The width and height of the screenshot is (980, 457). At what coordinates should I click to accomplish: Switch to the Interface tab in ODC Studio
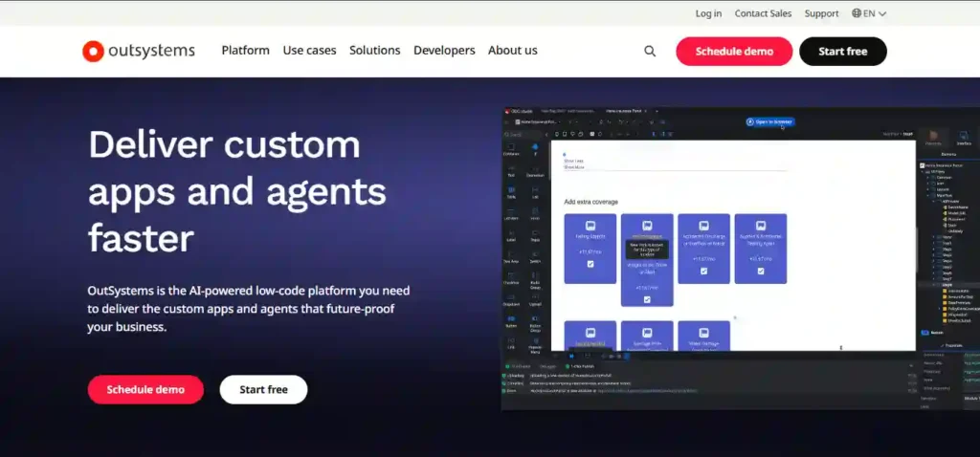click(x=963, y=138)
